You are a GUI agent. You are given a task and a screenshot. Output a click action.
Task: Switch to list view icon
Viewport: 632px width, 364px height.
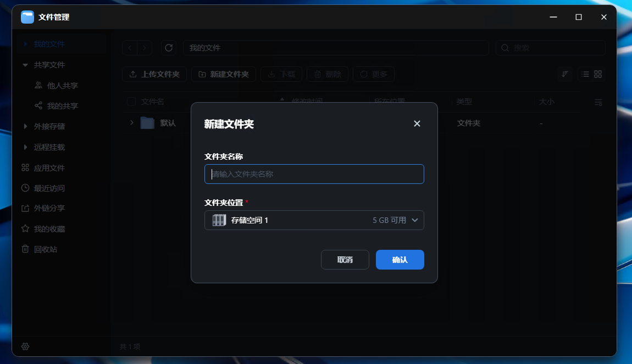[585, 74]
